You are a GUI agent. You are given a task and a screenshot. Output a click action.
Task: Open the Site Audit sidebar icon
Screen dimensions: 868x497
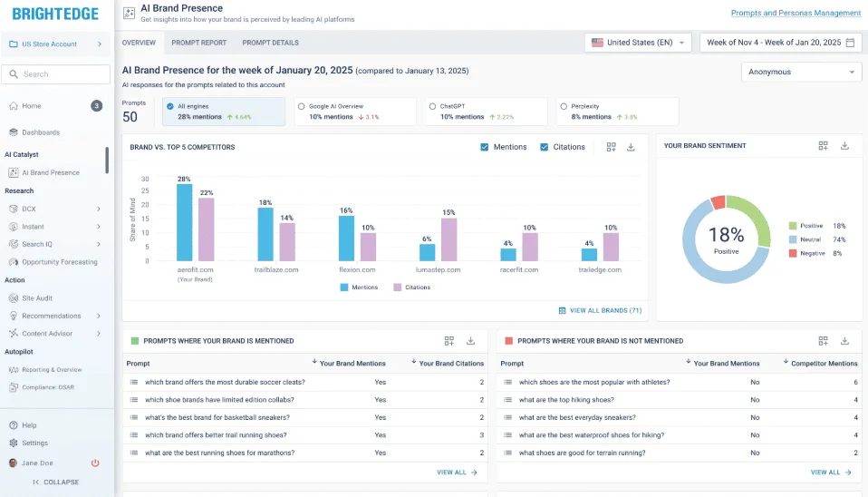point(14,297)
